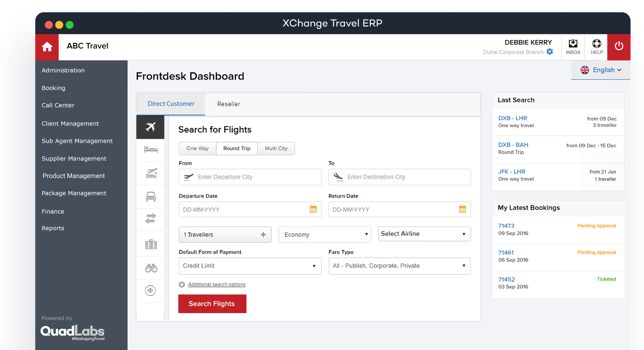644x350 pixels.
Task: Open Package Management menu
Action: click(82, 193)
